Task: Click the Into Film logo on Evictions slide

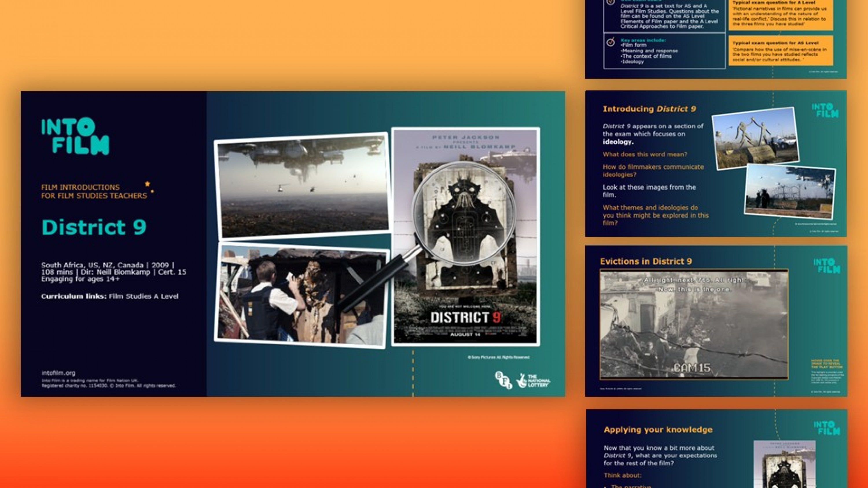Action: click(x=827, y=266)
